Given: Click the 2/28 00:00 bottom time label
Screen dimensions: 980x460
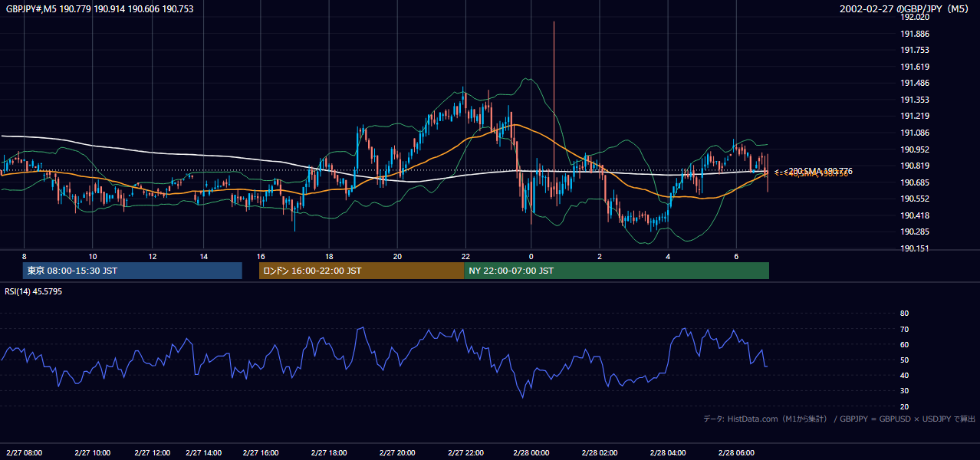Looking at the screenshot, I should [x=531, y=452].
